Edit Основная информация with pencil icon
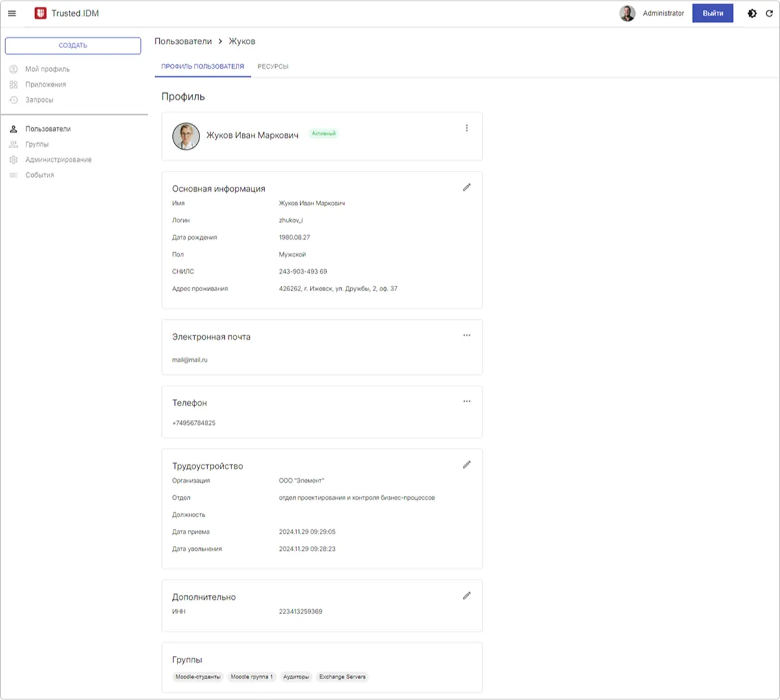The image size is (780, 700). coord(466,187)
